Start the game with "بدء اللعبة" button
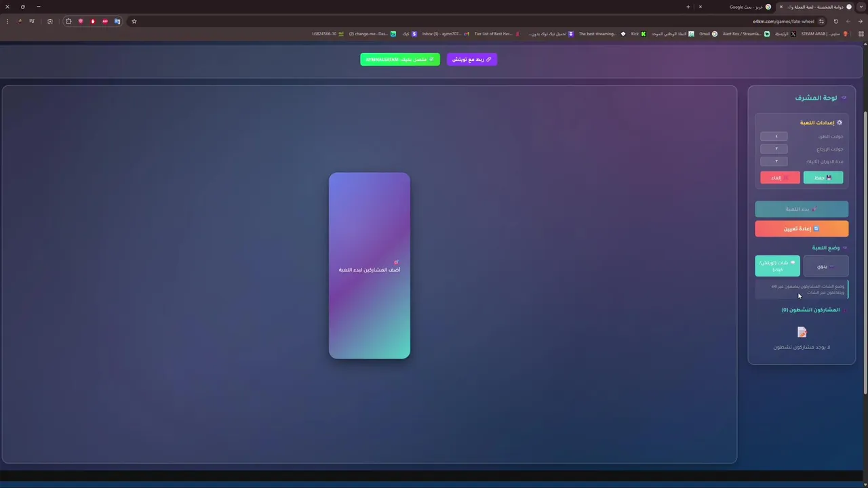 click(802, 209)
